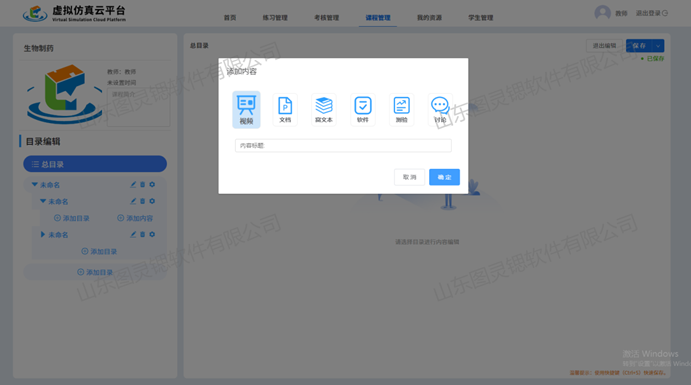Select the 视频 video content type icon

tap(246, 110)
